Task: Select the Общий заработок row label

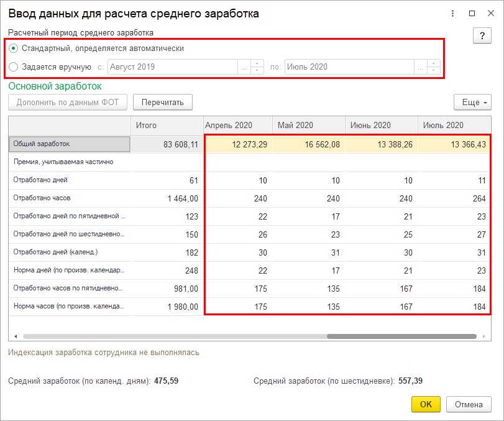Action: click(x=70, y=144)
